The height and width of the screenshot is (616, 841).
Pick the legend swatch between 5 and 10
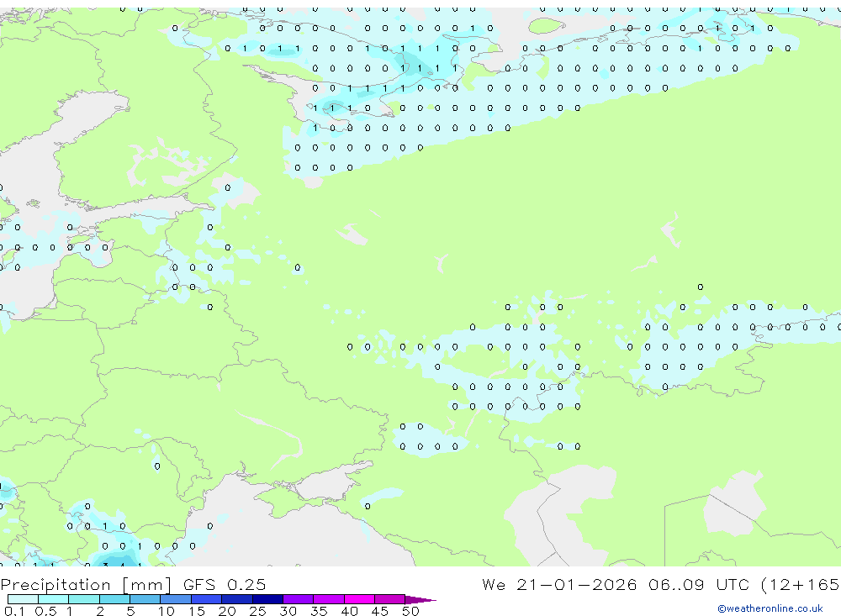pos(145,599)
